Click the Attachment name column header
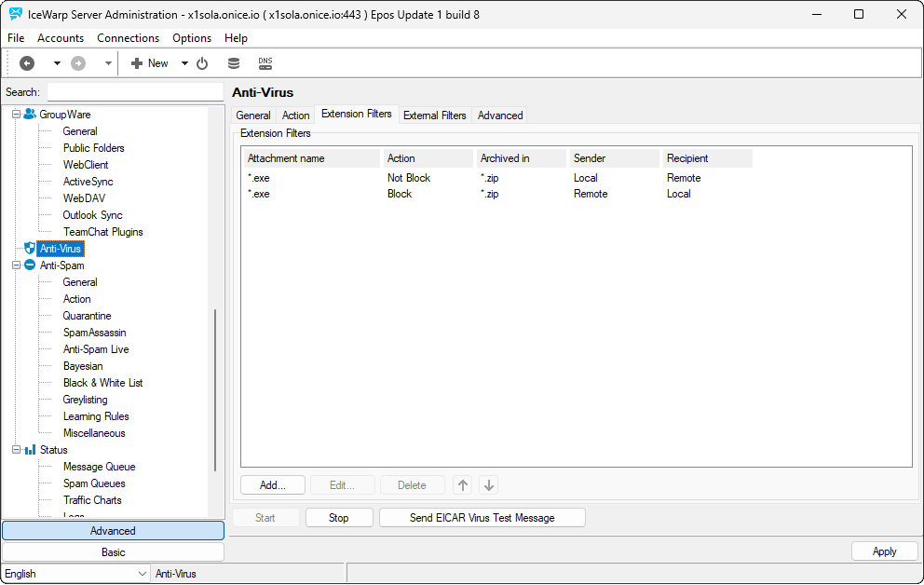924x585 pixels. point(311,158)
